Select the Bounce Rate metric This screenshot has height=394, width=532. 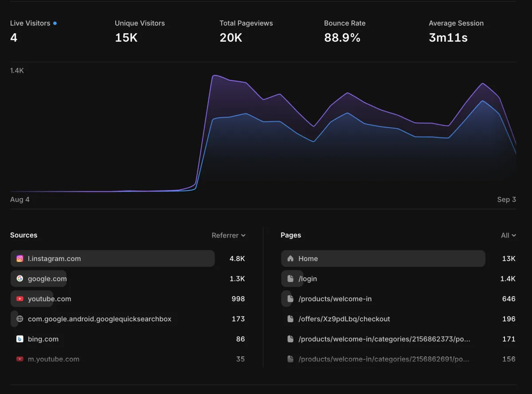tap(344, 31)
